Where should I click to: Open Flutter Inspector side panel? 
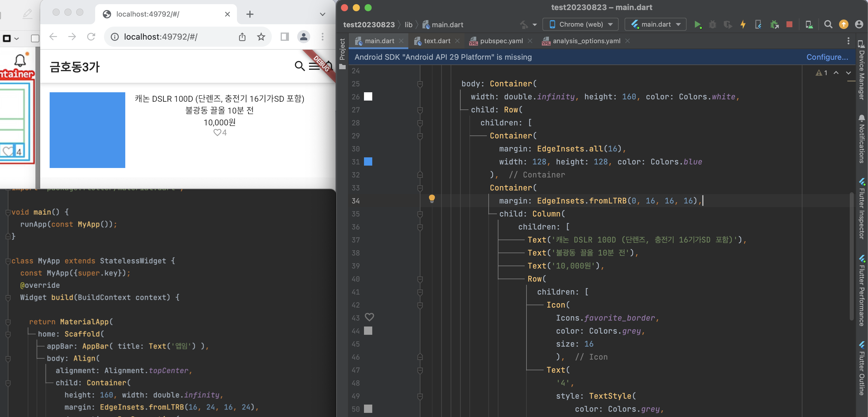coord(862,208)
